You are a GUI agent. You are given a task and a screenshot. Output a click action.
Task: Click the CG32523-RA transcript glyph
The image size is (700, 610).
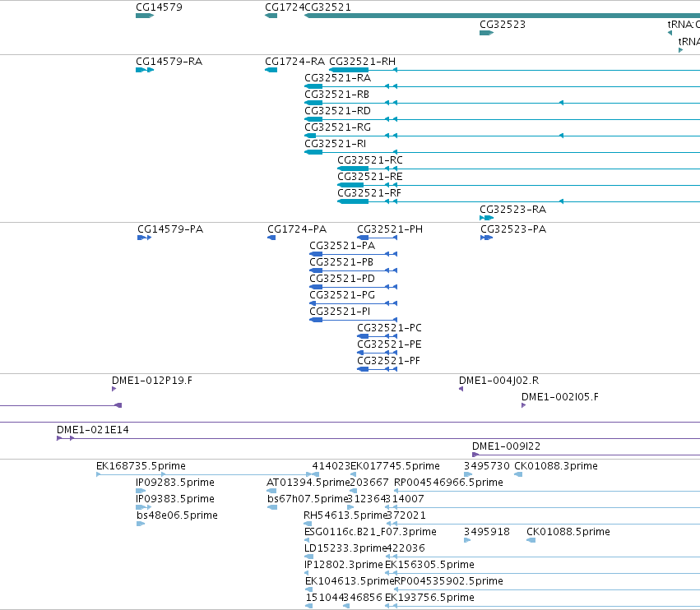(486, 218)
